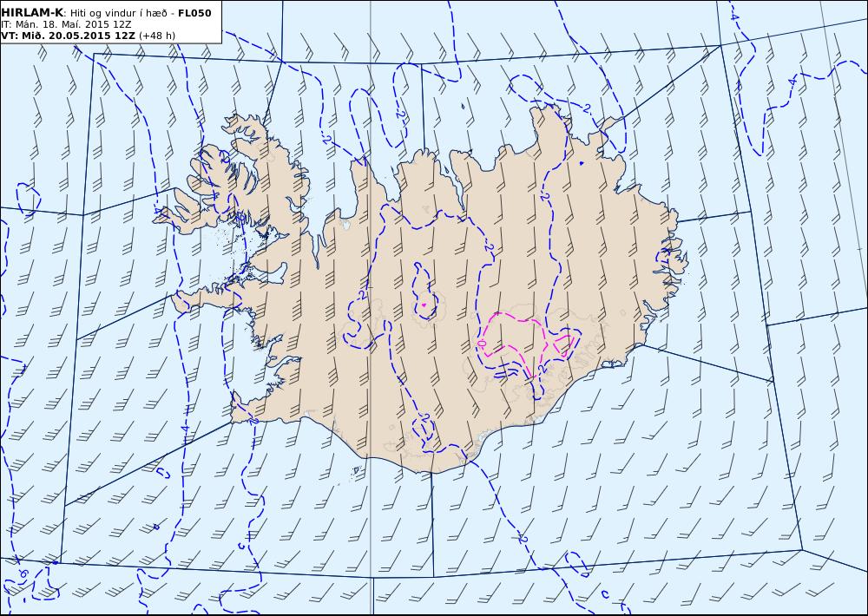
Task: Click the -6 isotherm label
Action: coord(23,573)
